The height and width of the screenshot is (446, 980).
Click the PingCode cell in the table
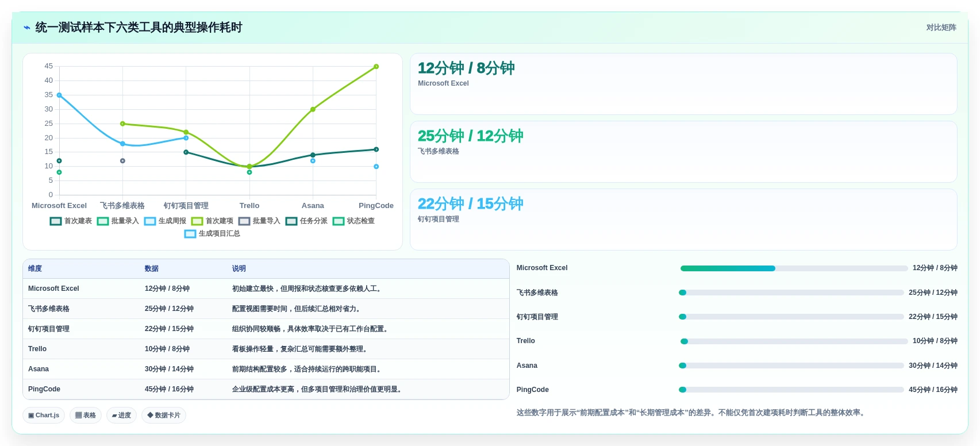point(81,389)
